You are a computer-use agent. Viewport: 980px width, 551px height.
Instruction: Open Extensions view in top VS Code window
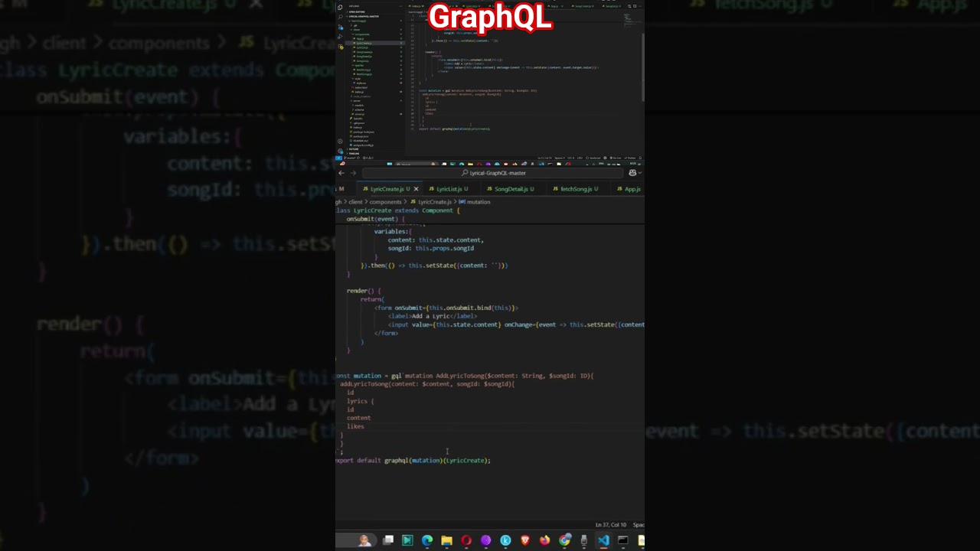pos(340,47)
